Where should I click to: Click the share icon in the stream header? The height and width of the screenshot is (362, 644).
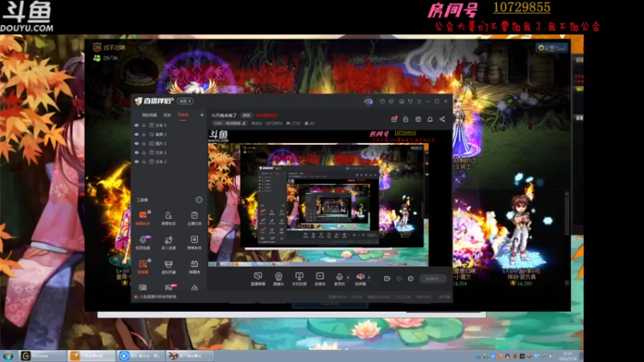click(x=442, y=119)
